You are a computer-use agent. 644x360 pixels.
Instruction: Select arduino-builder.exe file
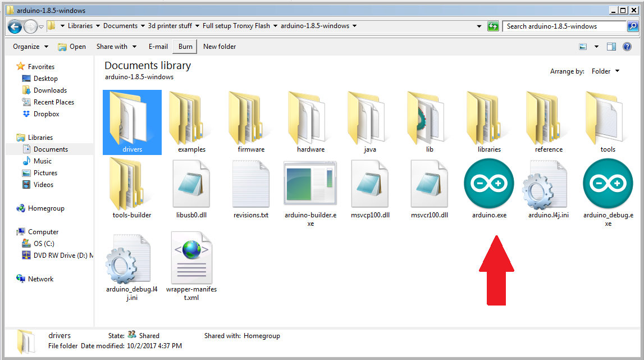click(310, 193)
